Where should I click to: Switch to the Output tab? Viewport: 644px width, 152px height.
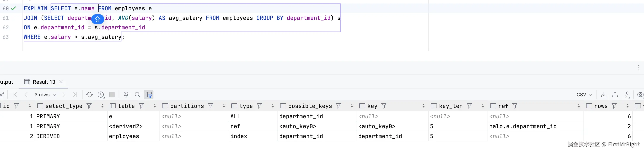coord(6,82)
